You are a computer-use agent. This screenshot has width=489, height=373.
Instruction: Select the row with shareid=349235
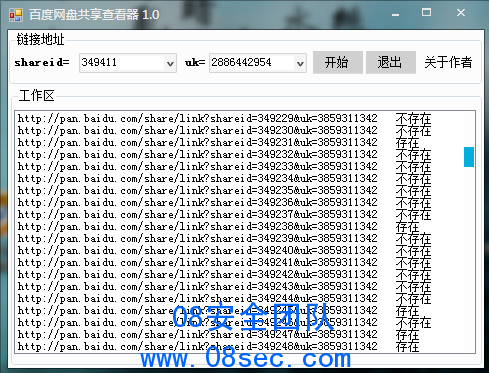[224, 191]
